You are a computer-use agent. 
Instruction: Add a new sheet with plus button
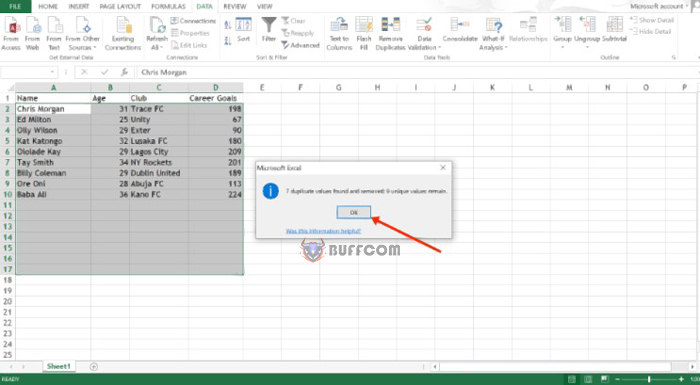pos(94,366)
